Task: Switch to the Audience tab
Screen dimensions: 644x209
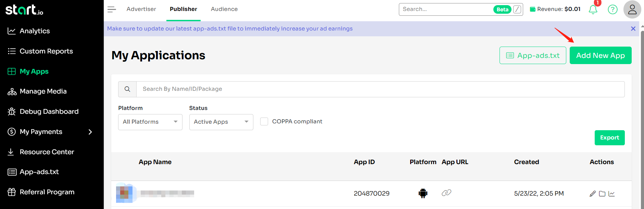Action: coord(224,9)
